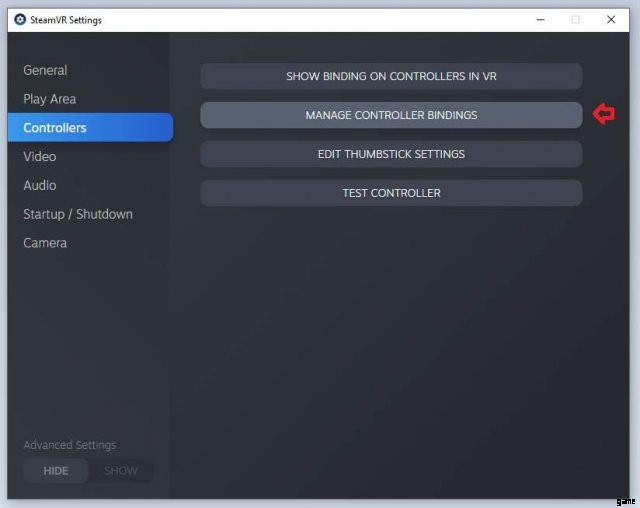
Task: Close the SteamVR Settings window
Action: 611,20
